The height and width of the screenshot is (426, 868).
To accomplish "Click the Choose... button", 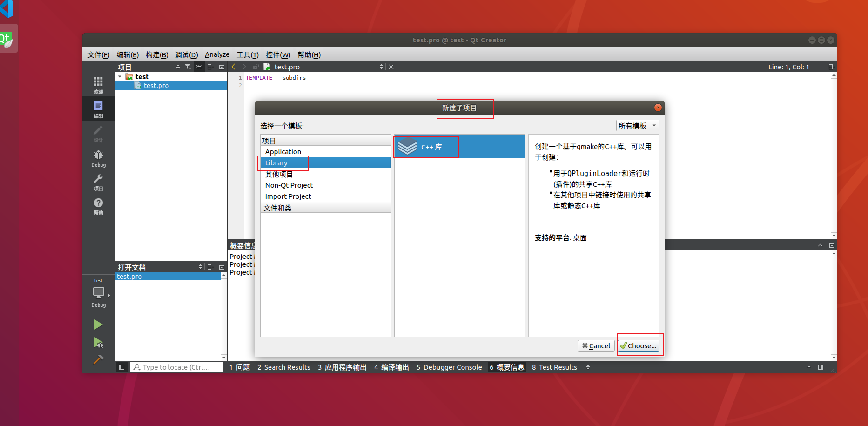I will point(639,345).
